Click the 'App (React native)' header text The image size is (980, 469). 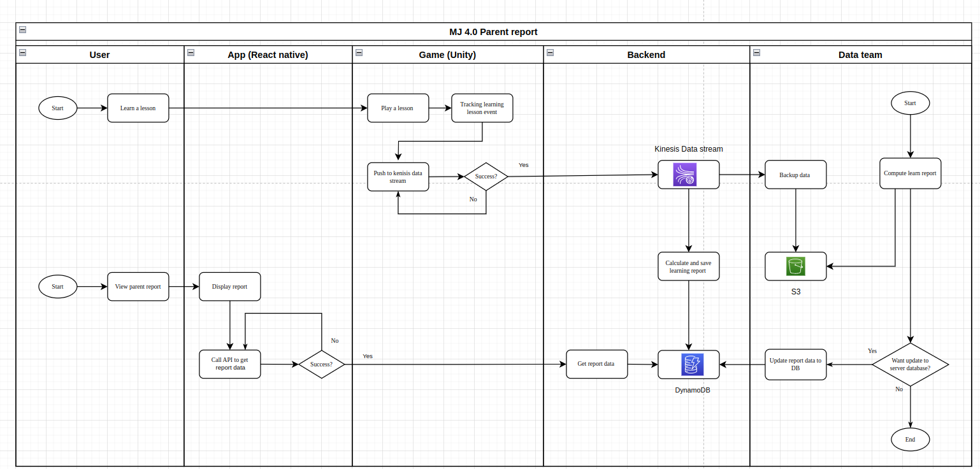[268, 55]
